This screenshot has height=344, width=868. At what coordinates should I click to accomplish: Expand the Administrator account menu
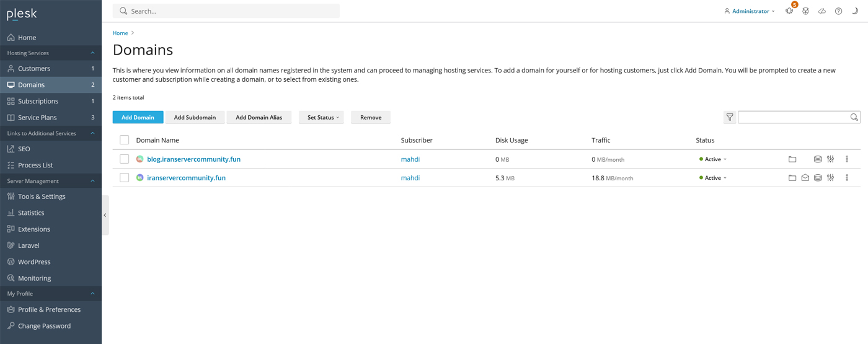tap(750, 11)
